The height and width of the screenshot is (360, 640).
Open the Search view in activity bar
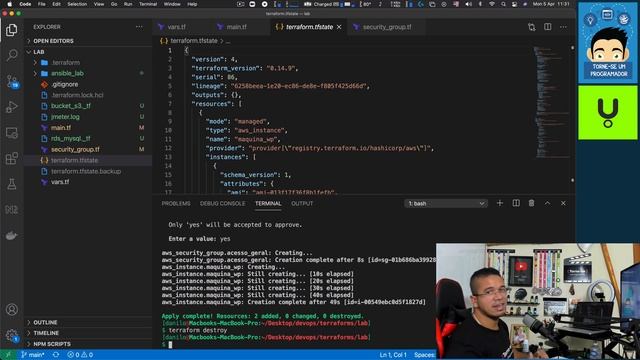click(x=11, y=55)
